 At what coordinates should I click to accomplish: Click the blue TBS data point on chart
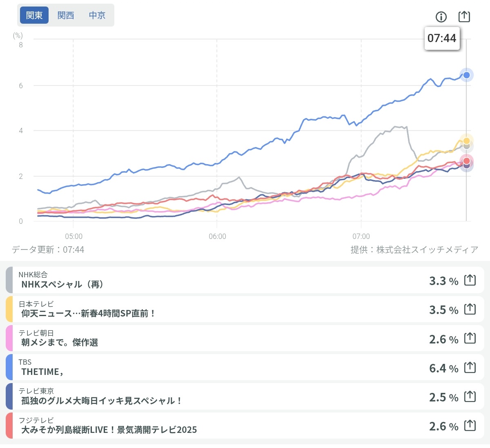466,75
